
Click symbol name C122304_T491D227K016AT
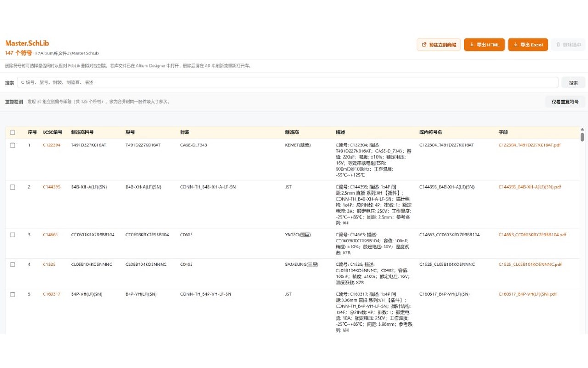(447, 145)
